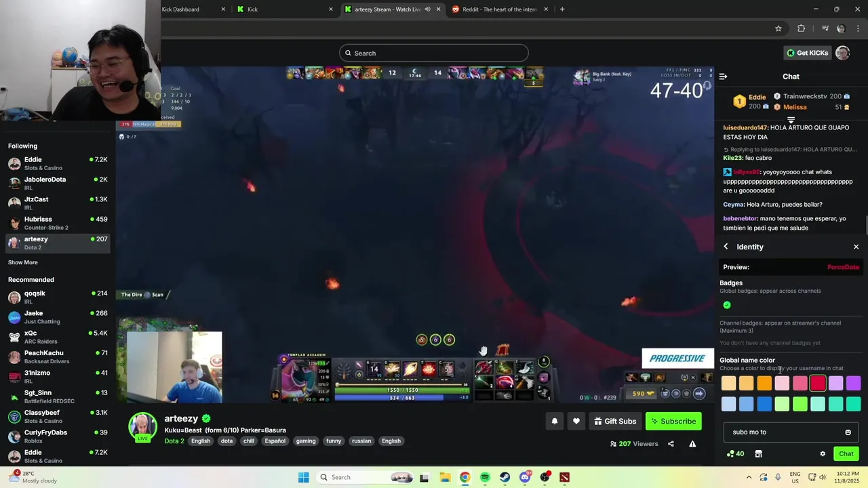Open Steam from the taskbar
This screenshot has width=868, height=488.
coord(505,477)
